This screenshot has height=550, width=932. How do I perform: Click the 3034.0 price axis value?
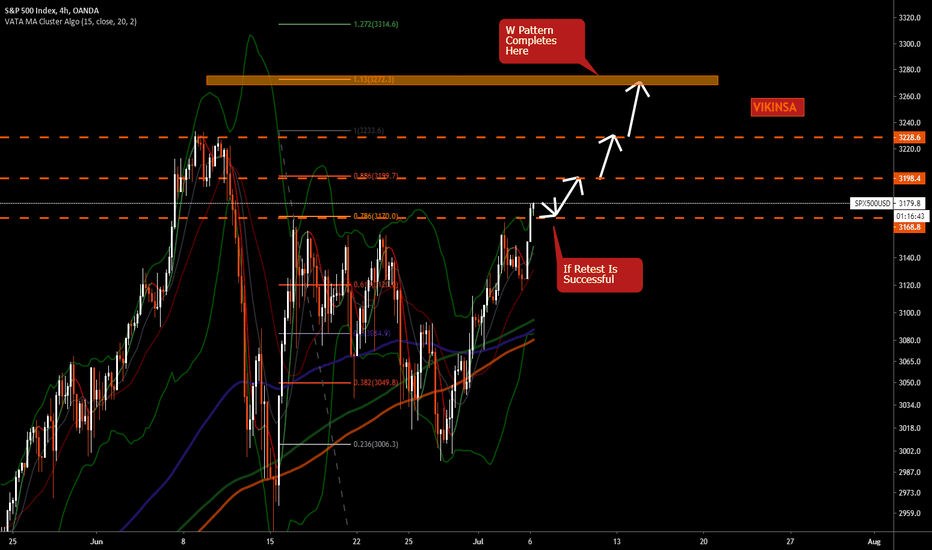(x=910, y=406)
